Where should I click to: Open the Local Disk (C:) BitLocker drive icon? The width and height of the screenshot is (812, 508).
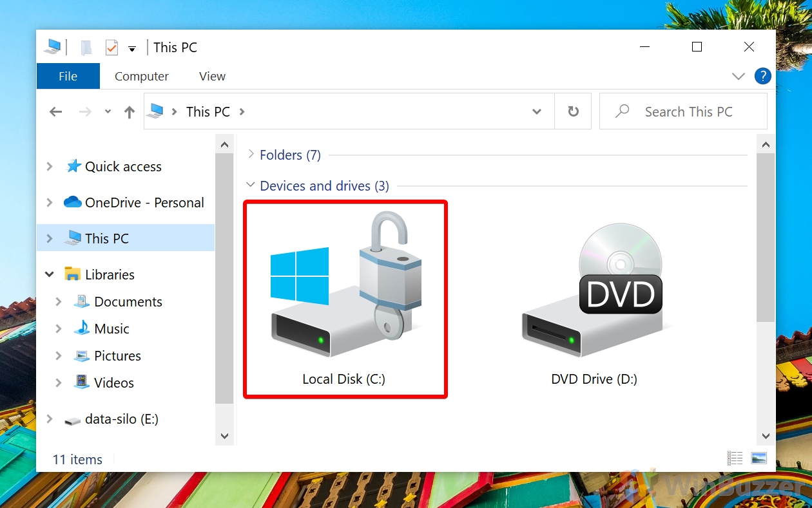click(x=346, y=285)
